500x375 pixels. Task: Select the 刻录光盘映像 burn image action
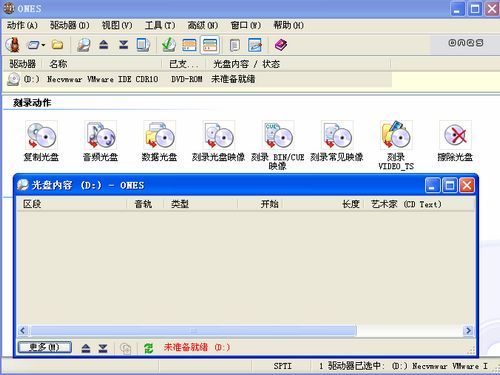coord(218,141)
